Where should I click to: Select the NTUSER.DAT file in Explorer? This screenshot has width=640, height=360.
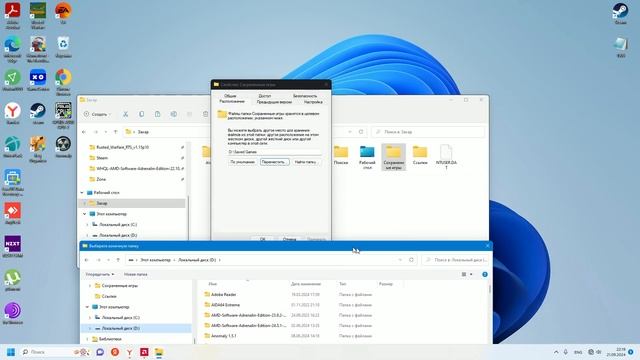point(446,157)
